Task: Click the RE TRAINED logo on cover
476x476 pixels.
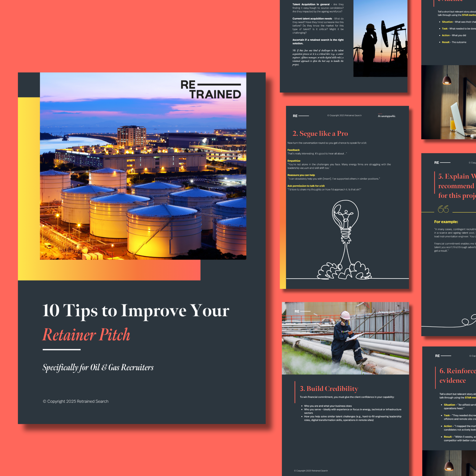Action: pos(211,90)
